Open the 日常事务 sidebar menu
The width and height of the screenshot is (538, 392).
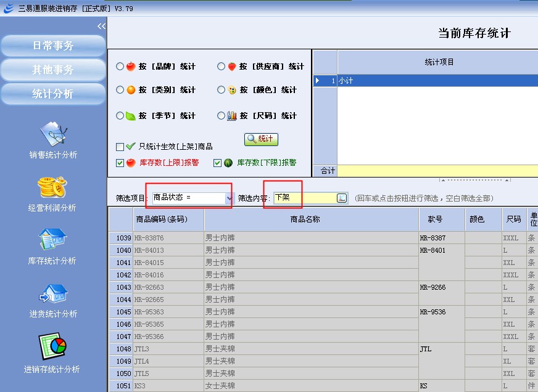(53, 45)
